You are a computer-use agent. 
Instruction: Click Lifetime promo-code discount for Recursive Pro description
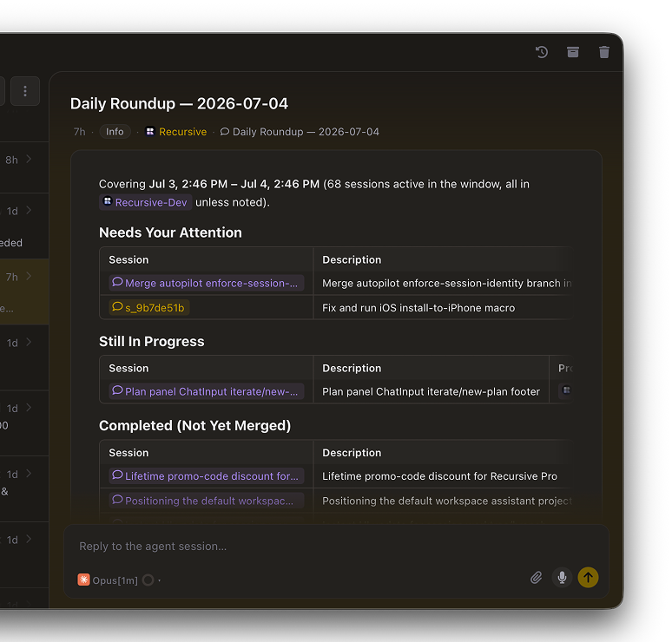(x=439, y=476)
